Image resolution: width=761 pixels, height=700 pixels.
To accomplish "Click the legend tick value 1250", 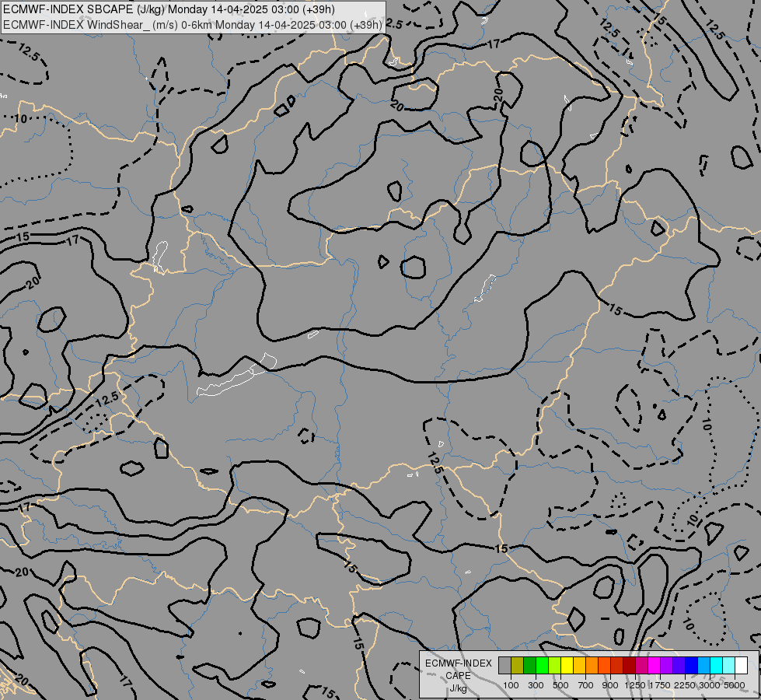I will click(x=635, y=685).
